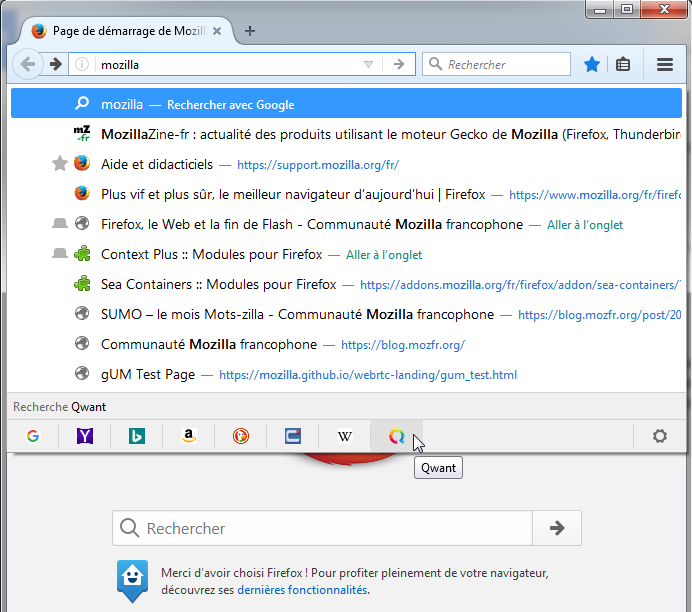Image resolution: width=692 pixels, height=612 pixels.
Task: Minimize the Firefox window
Action: pyautogui.click(x=600, y=9)
